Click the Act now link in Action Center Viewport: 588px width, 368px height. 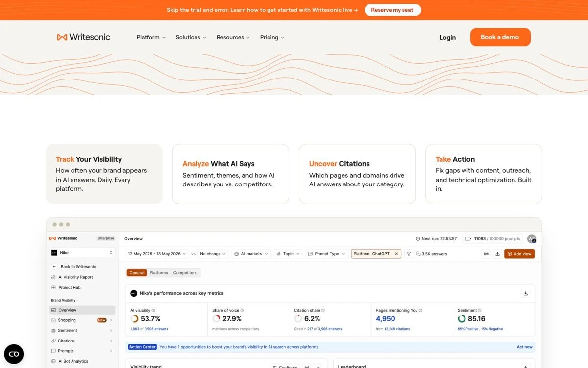(524, 347)
